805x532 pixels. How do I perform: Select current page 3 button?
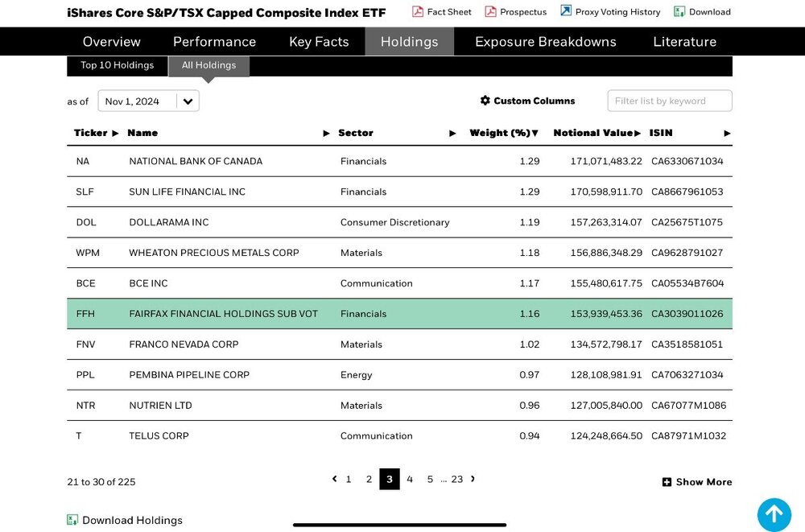(x=389, y=479)
